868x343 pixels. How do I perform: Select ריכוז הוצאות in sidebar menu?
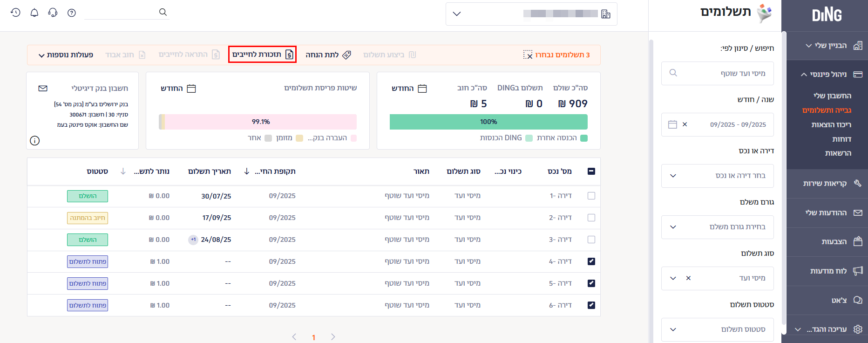tap(831, 124)
